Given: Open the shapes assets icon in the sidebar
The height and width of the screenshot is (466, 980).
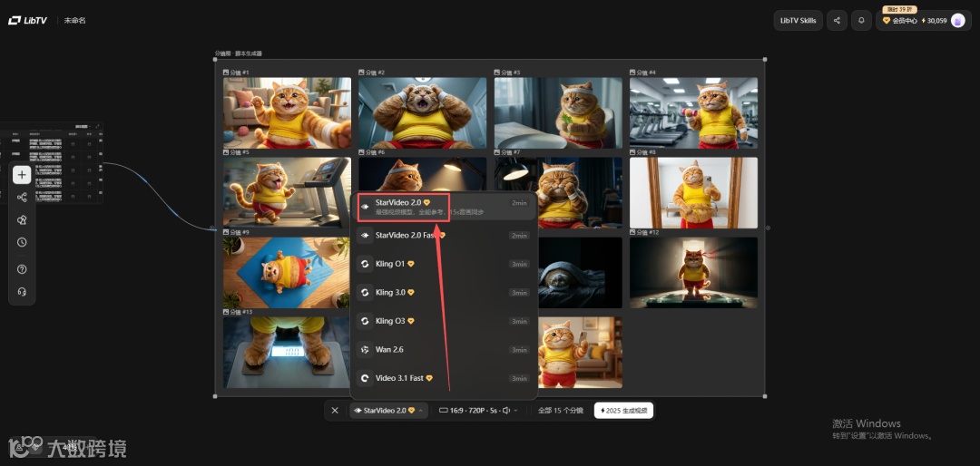Looking at the screenshot, I should tap(22, 220).
